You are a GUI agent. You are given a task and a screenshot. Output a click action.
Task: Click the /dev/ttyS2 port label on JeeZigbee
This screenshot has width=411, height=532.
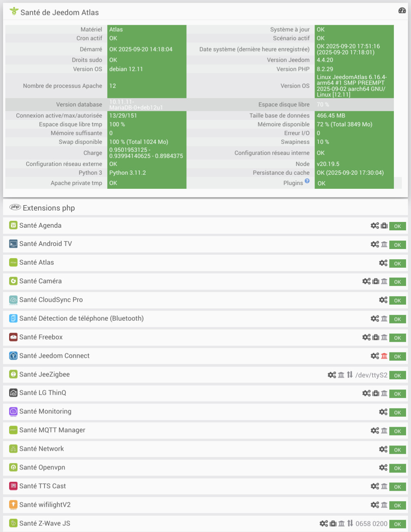371,375
